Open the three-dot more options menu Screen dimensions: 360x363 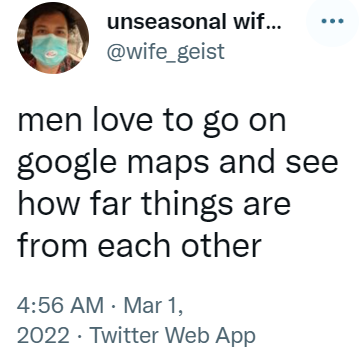coord(332,21)
